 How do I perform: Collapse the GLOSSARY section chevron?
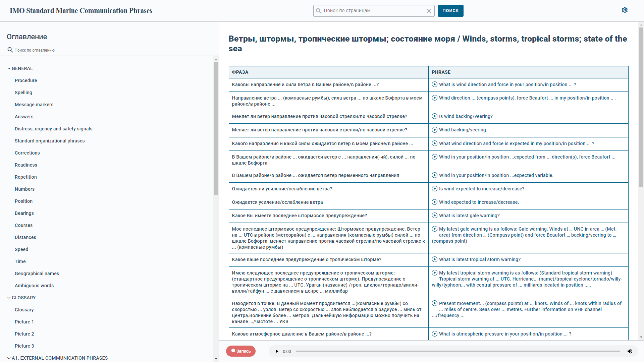pyautogui.click(x=9, y=298)
